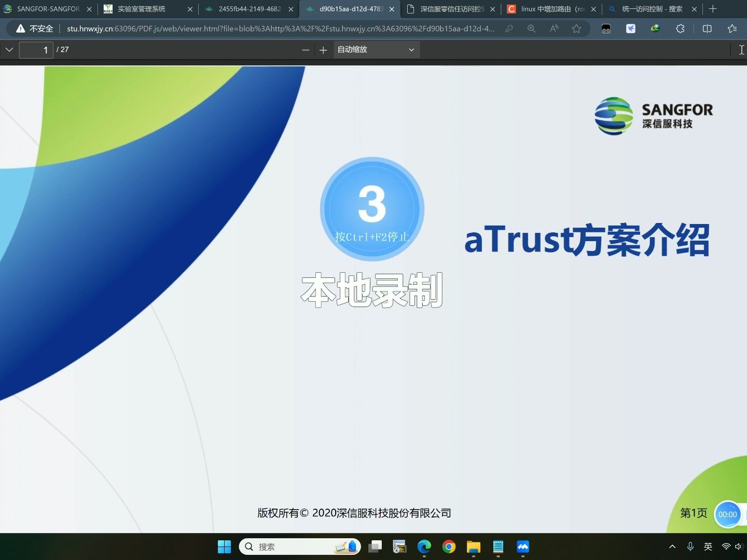747x560 pixels.
Task: Click the address bar URL
Action: pyautogui.click(x=280, y=29)
